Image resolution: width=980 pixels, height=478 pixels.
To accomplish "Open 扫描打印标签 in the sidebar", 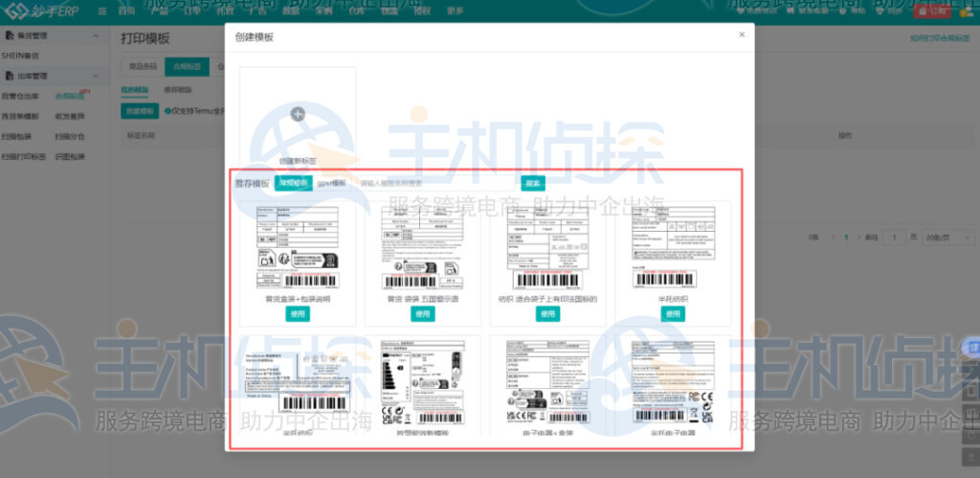I will [x=24, y=156].
